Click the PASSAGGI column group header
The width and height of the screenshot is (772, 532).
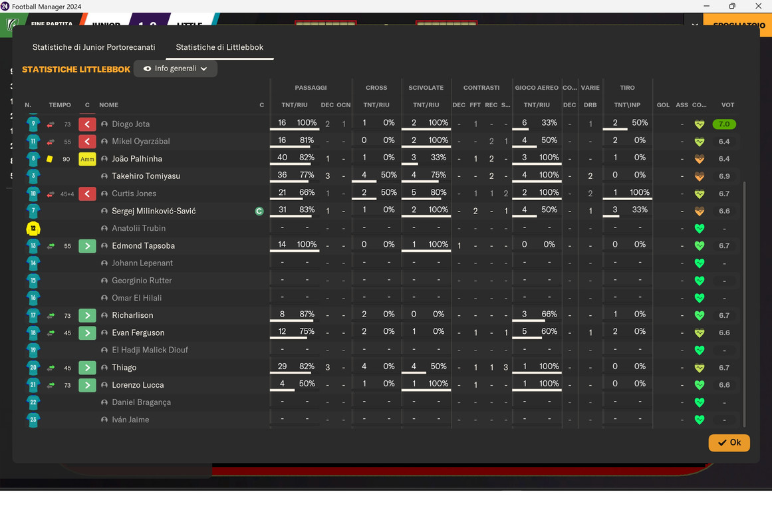pos(311,88)
